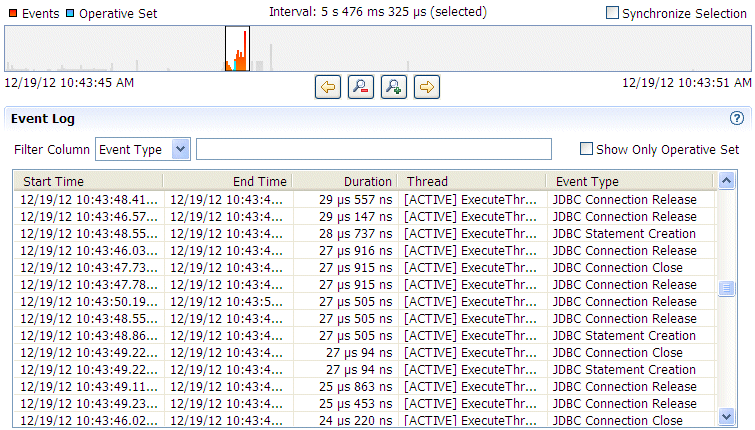Click the scrollbar up arrow in Event Log
The height and width of the screenshot is (430, 755).
(x=727, y=181)
